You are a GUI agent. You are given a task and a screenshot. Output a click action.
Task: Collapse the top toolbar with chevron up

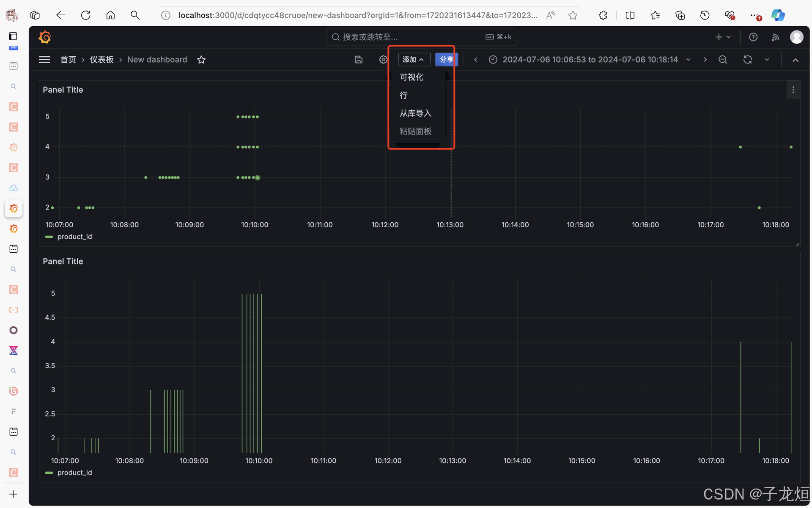coord(796,60)
